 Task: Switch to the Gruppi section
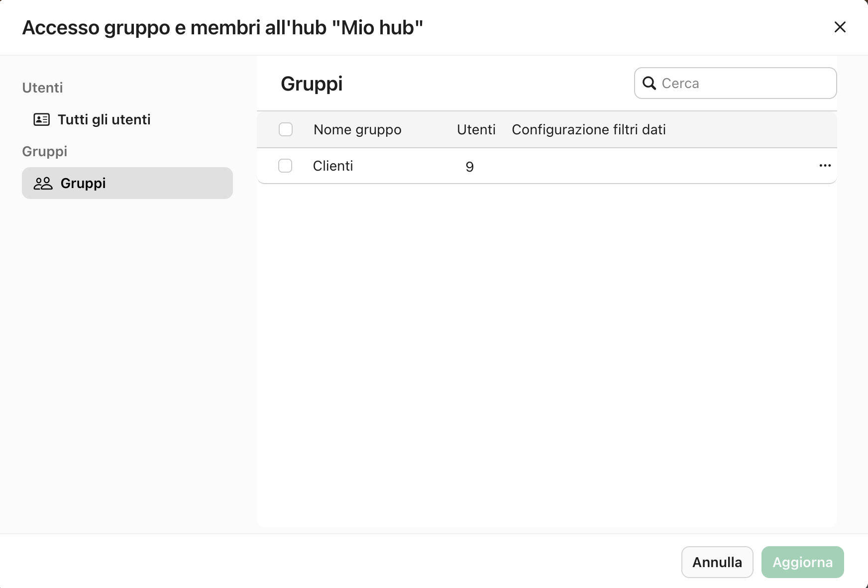(x=83, y=183)
